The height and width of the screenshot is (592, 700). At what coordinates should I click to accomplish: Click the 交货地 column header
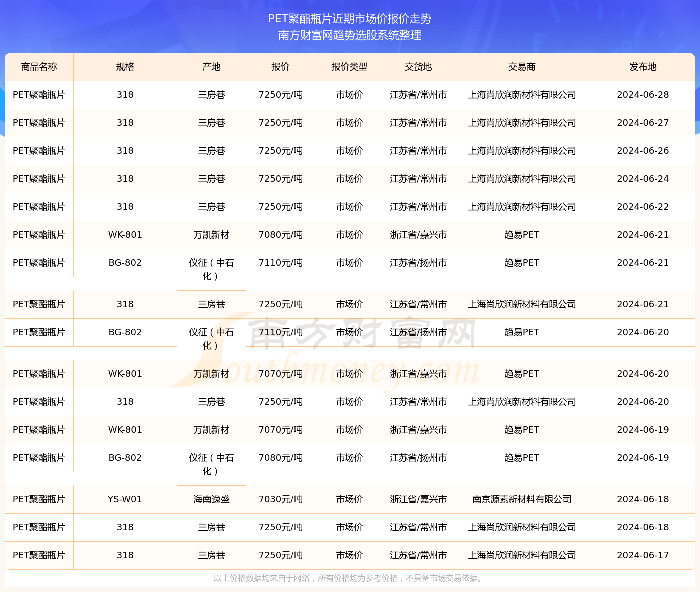click(x=419, y=67)
